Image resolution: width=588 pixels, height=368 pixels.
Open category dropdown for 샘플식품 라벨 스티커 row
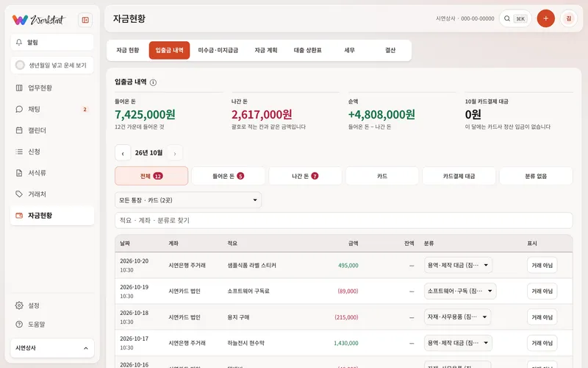click(x=458, y=265)
